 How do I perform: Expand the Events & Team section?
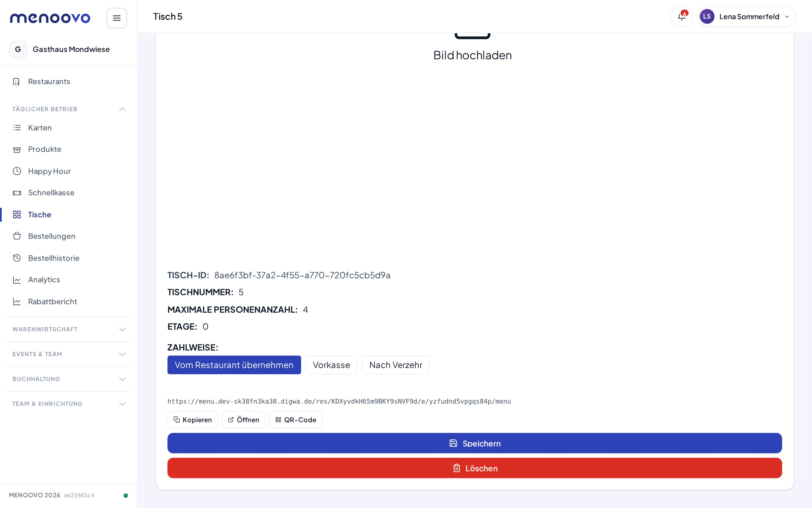[x=69, y=354]
